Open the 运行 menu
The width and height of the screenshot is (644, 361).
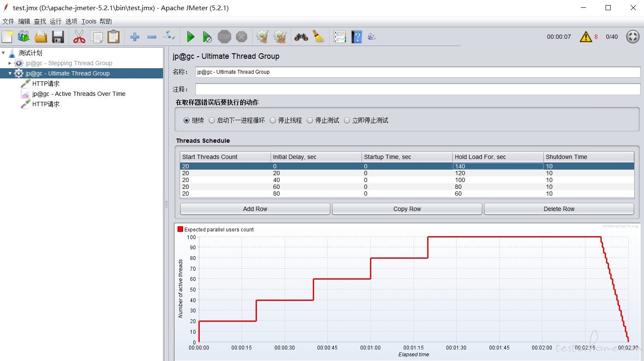point(55,21)
